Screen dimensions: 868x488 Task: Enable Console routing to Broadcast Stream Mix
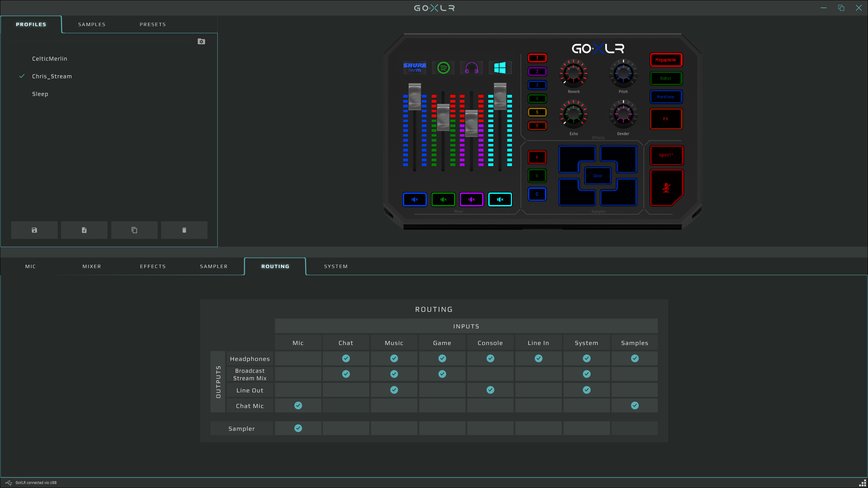click(490, 374)
